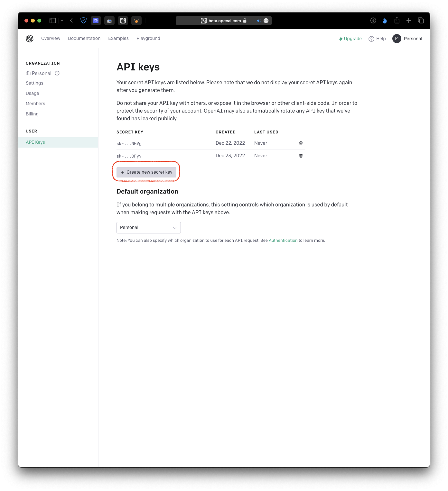
Task: Click Never in the sk-...NHVg row
Action: 261,143
